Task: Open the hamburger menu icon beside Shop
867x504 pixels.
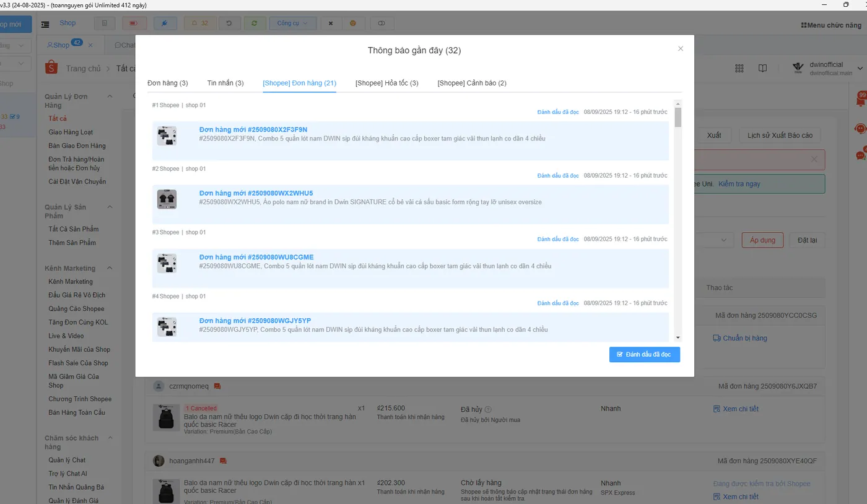Action: (45, 24)
